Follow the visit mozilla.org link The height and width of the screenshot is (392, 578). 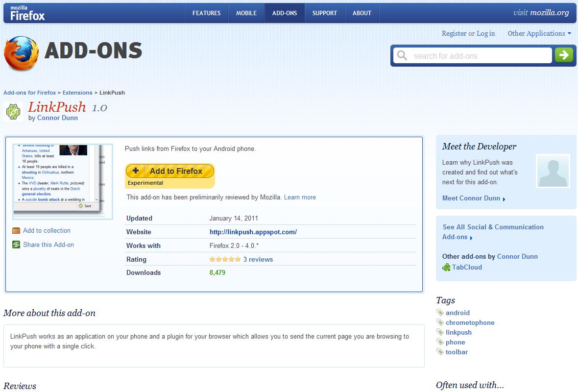coord(541,13)
